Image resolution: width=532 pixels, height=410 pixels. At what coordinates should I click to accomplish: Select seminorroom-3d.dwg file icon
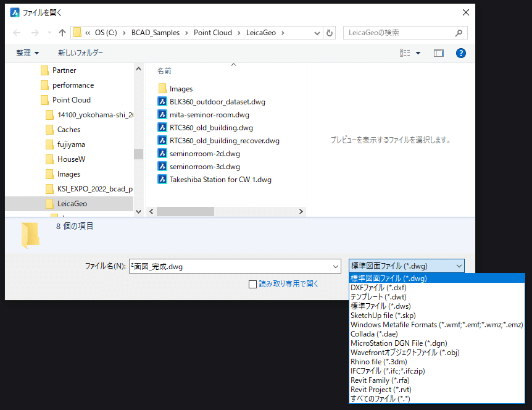[x=162, y=166]
